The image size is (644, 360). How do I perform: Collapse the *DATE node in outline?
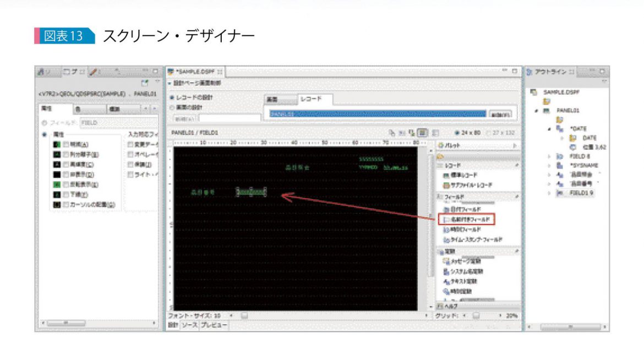[549, 129]
